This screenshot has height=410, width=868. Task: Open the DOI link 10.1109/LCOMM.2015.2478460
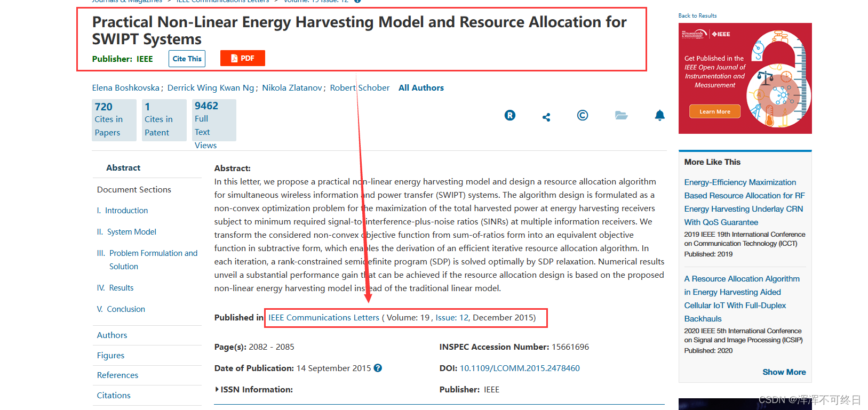pyautogui.click(x=519, y=368)
